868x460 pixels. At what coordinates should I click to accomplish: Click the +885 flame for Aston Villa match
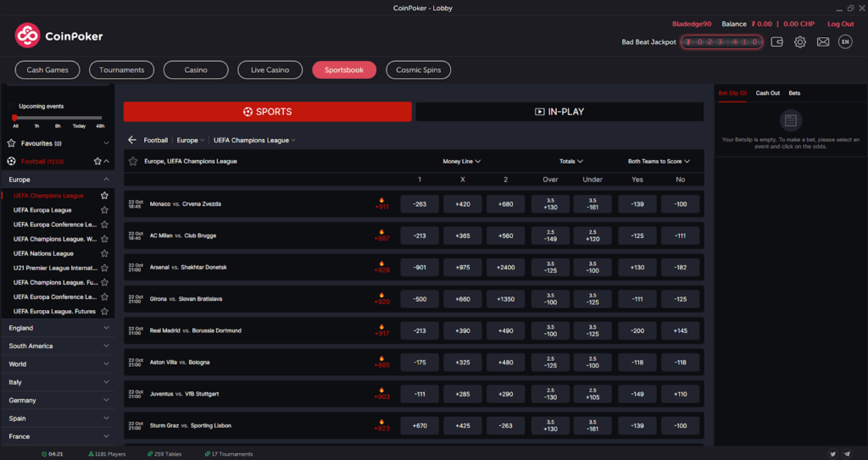pyautogui.click(x=381, y=362)
